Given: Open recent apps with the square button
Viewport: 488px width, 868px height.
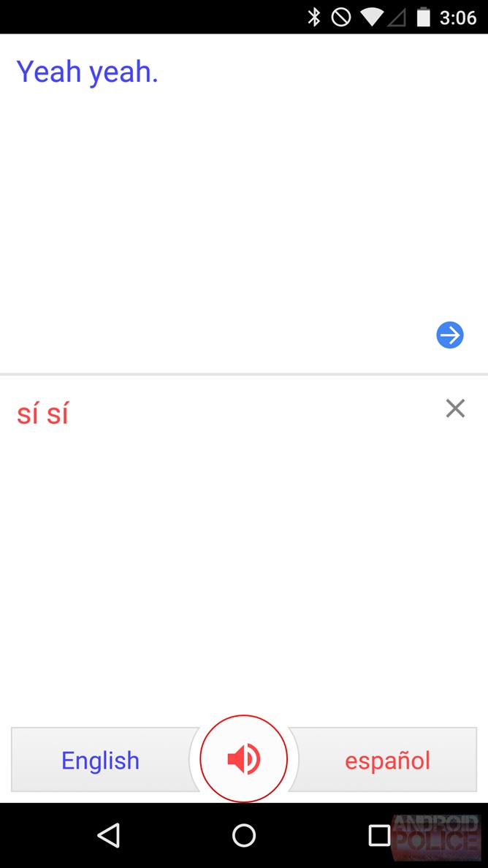Looking at the screenshot, I should click(x=379, y=835).
